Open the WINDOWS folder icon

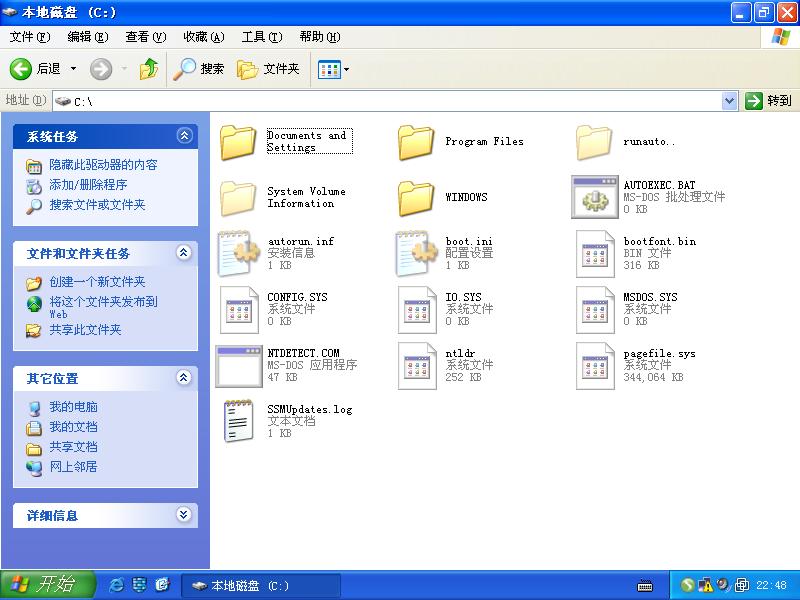point(416,198)
